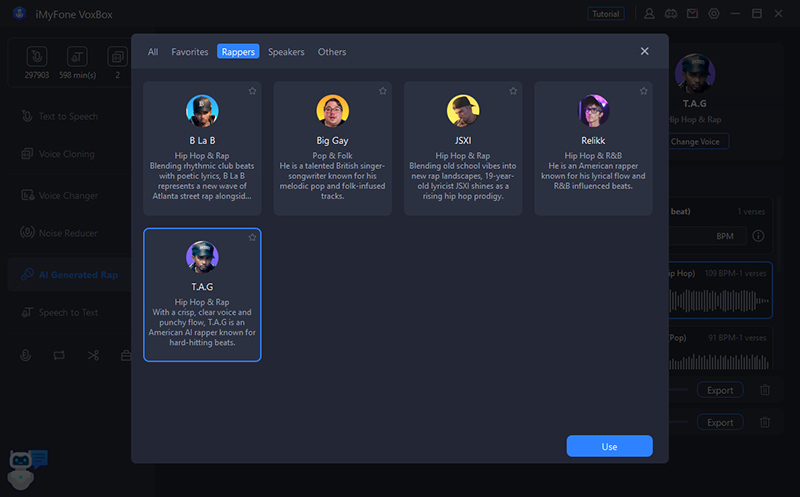Switch to the All voices tab
This screenshot has height=497, width=800.
153,52
